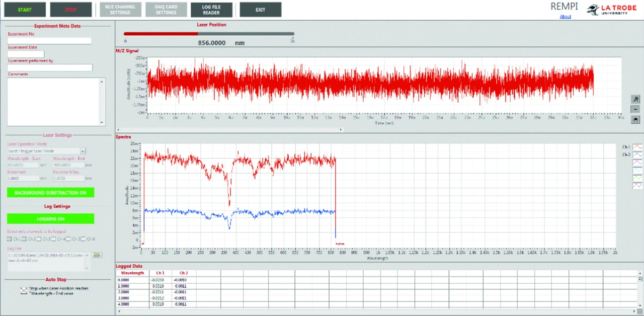Click the minus button beside M/Z graph
This screenshot has width=644, height=316.
click(x=635, y=109)
